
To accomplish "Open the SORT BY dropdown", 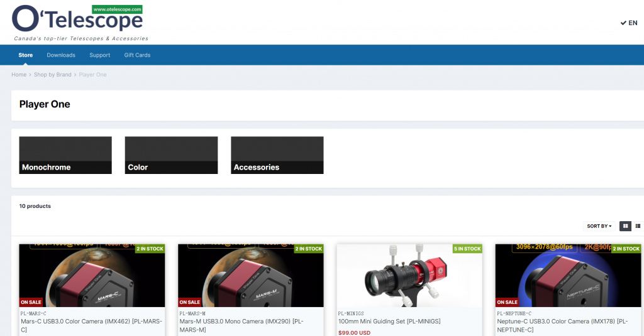I will [599, 226].
